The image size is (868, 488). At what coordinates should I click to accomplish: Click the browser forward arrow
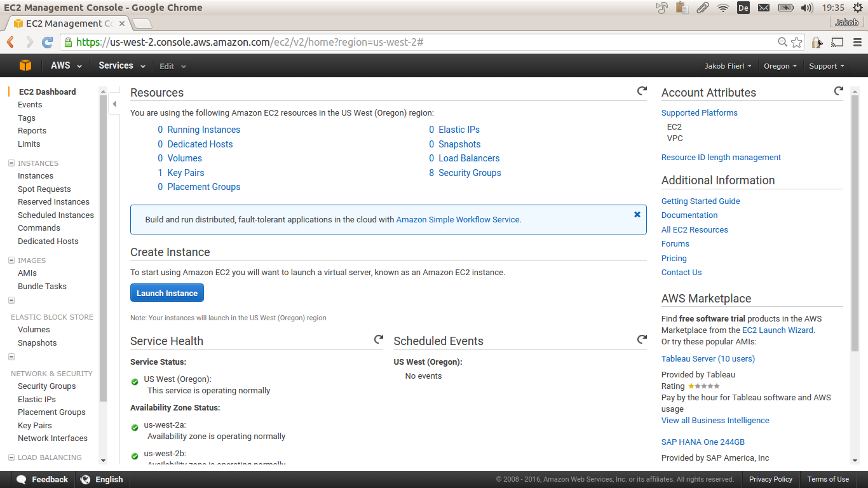pyautogui.click(x=29, y=42)
